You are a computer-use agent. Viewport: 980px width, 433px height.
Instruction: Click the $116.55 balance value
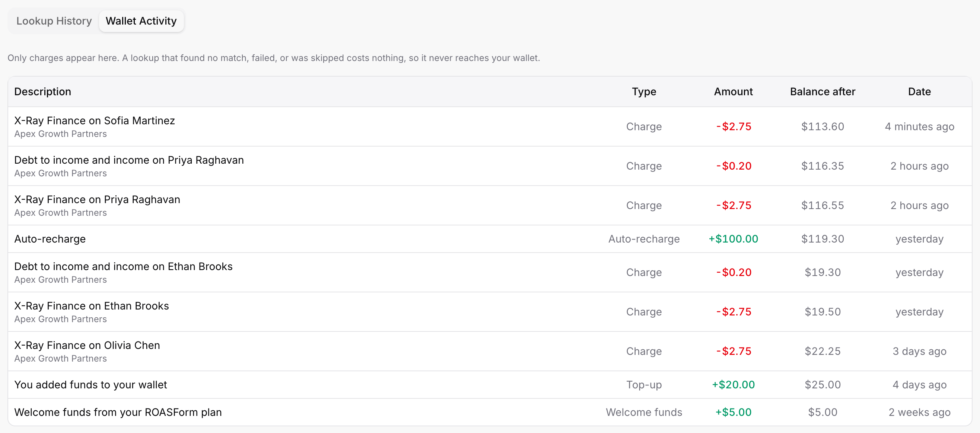(822, 206)
